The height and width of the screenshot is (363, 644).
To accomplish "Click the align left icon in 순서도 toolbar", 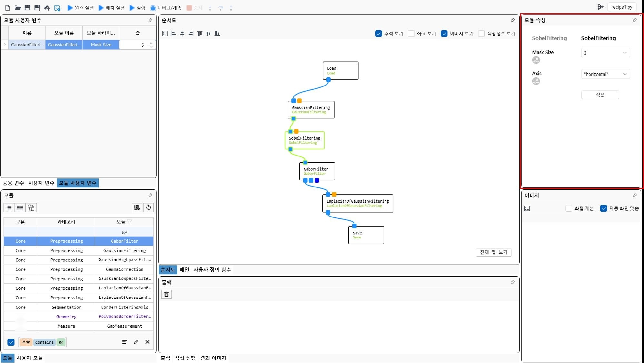I will coord(174,34).
